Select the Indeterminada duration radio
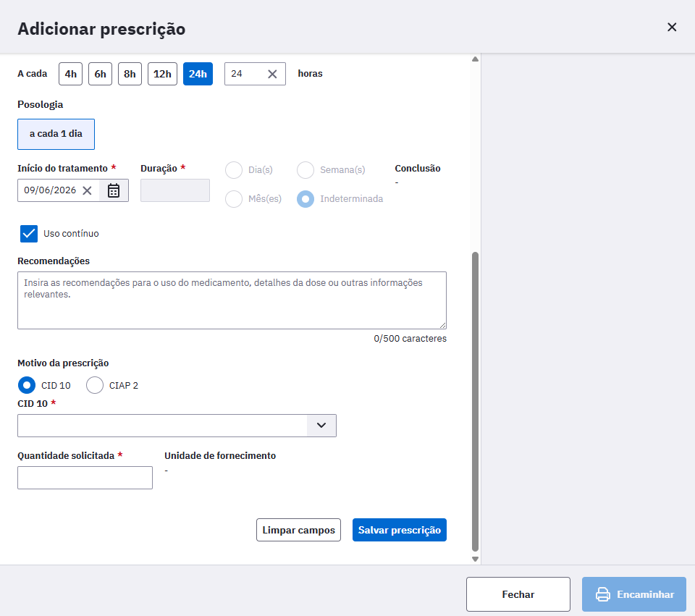 tap(306, 199)
